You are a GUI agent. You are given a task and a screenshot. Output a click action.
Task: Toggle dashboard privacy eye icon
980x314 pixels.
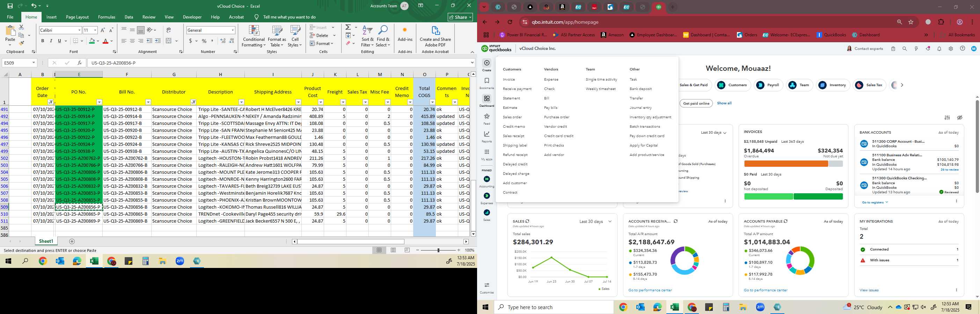(960, 118)
